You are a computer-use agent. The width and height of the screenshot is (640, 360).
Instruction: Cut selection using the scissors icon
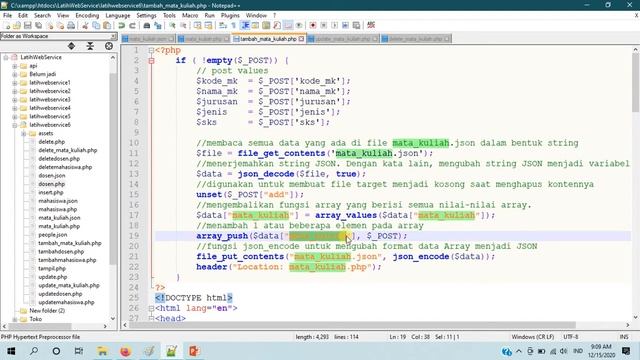pyautogui.click(x=85, y=25)
